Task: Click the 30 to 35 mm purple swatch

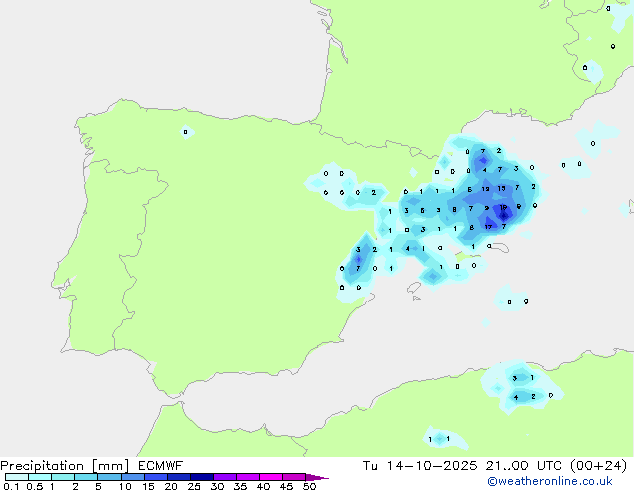Action: coord(225,477)
